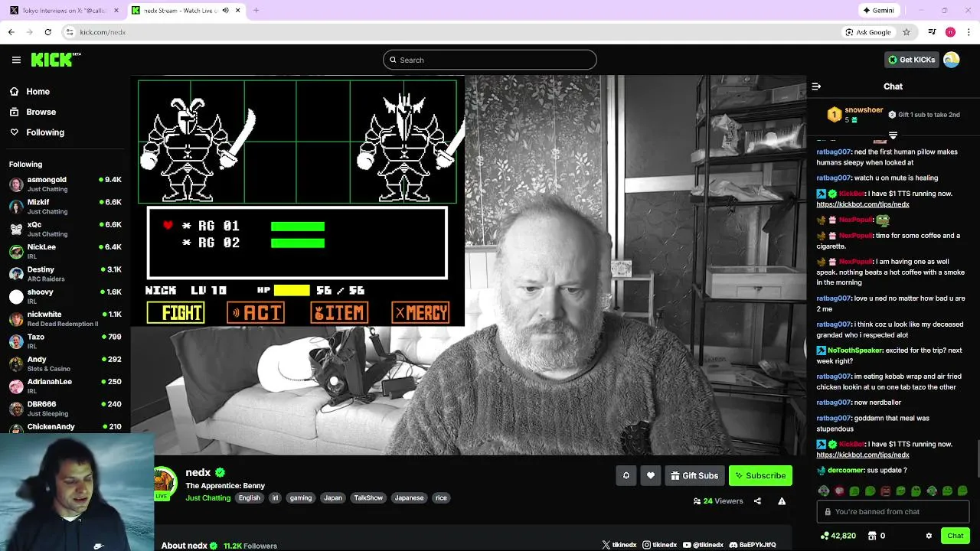Click the Gift Subs button
This screenshot has height=551, width=980.
tap(694, 475)
